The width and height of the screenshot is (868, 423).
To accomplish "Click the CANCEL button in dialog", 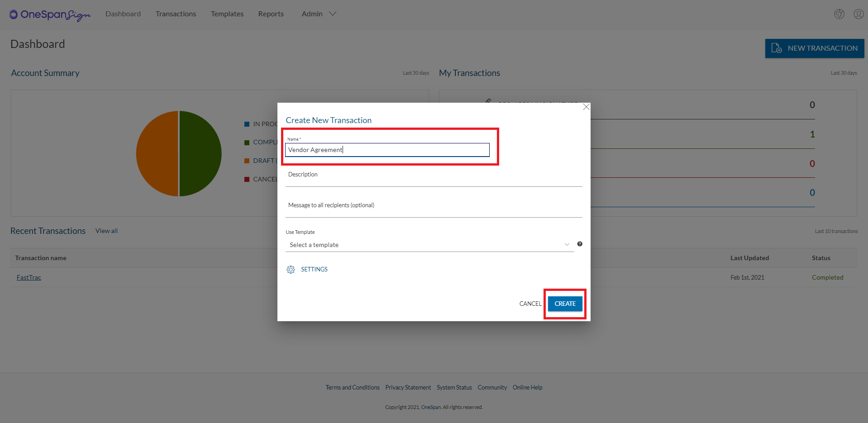I will coord(530,304).
